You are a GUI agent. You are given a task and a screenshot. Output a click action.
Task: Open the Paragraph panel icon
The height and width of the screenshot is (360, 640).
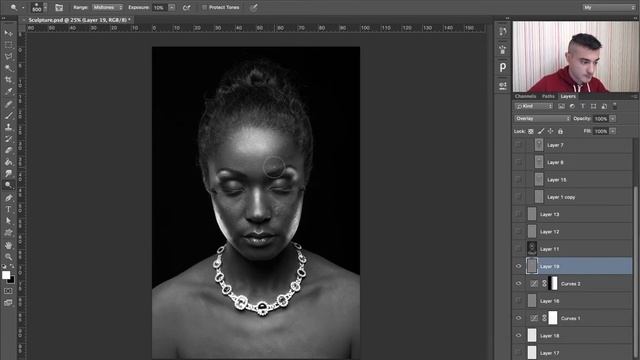pyautogui.click(x=502, y=67)
